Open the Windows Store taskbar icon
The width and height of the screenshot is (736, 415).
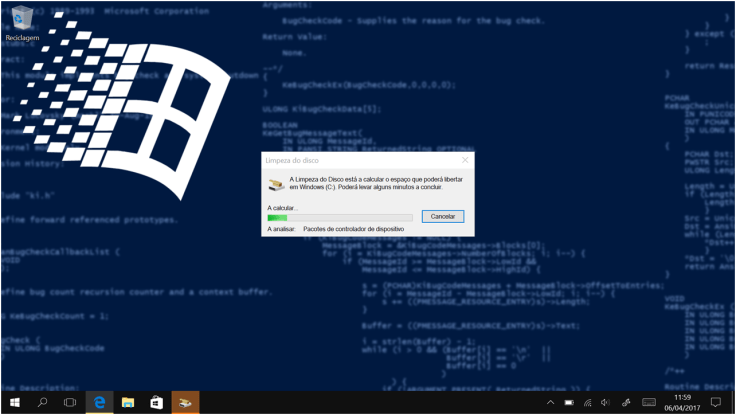157,402
